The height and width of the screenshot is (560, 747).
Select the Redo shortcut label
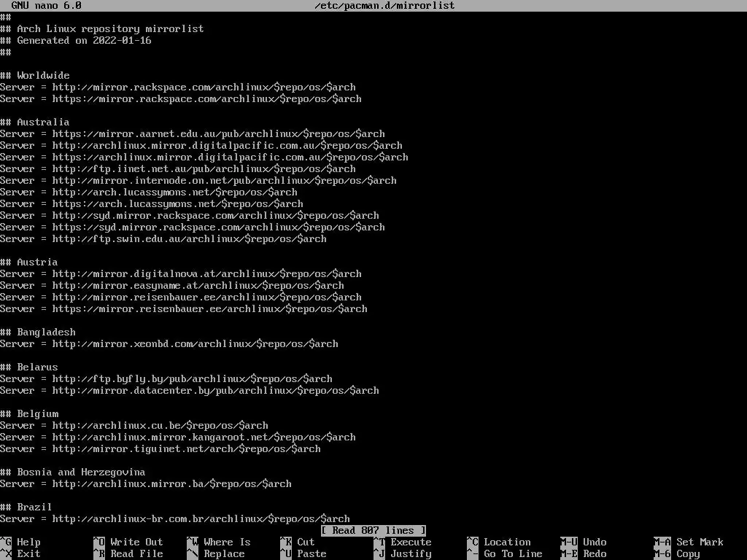595,554
